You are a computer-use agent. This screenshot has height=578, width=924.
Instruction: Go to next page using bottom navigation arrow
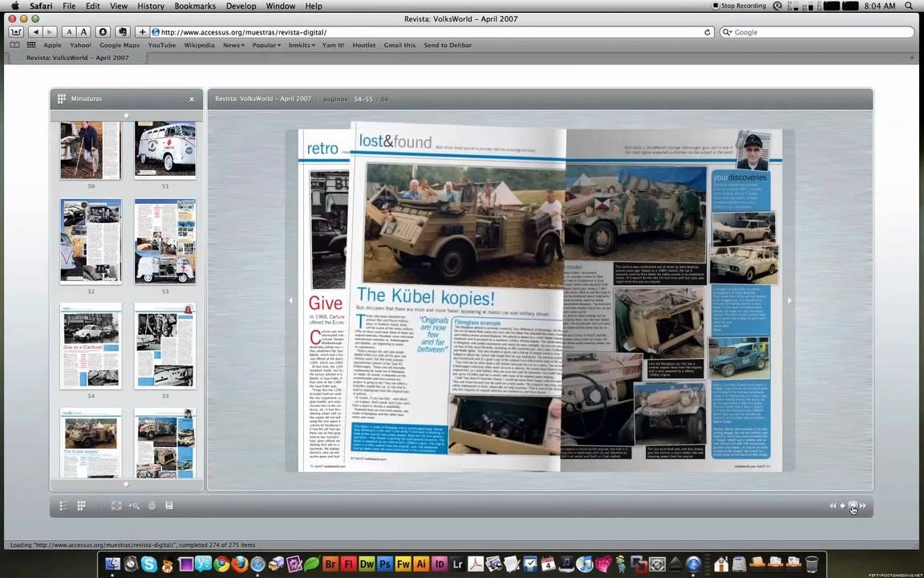point(853,506)
